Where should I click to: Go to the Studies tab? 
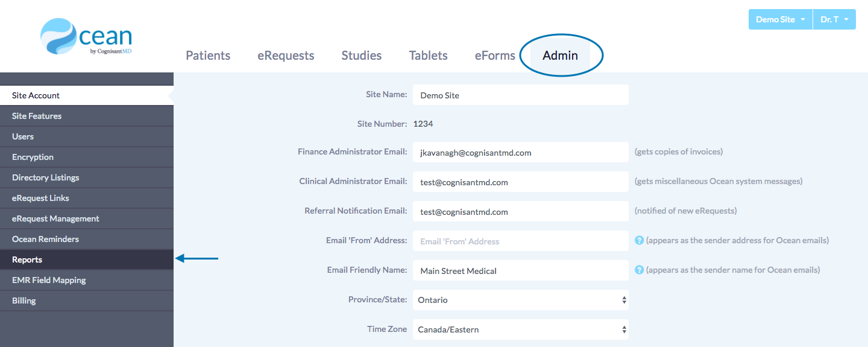pos(361,56)
